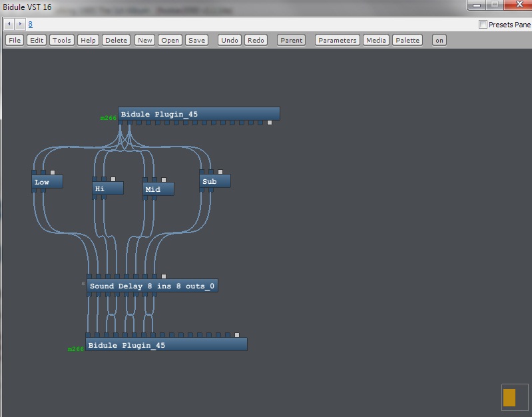The height and width of the screenshot is (417, 532).
Task: Enable the Presets Pane checkbox
Action: click(483, 25)
